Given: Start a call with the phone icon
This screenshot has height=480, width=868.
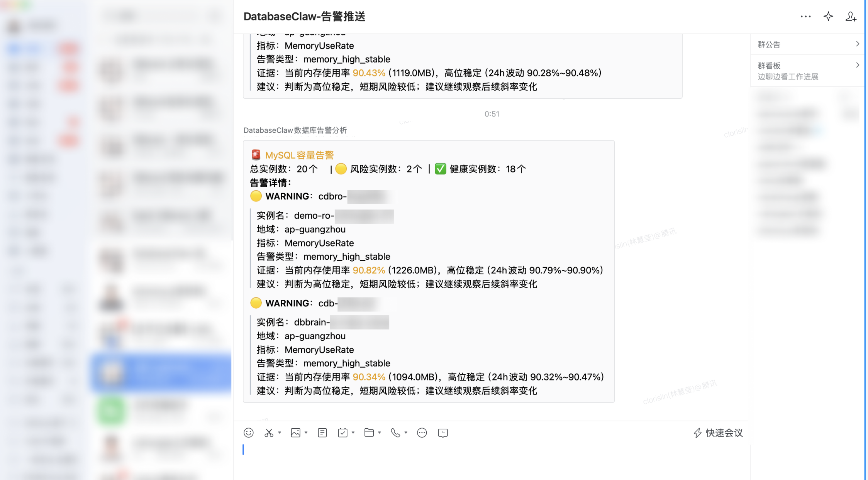Looking at the screenshot, I should pyautogui.click(x=395, y=433).
